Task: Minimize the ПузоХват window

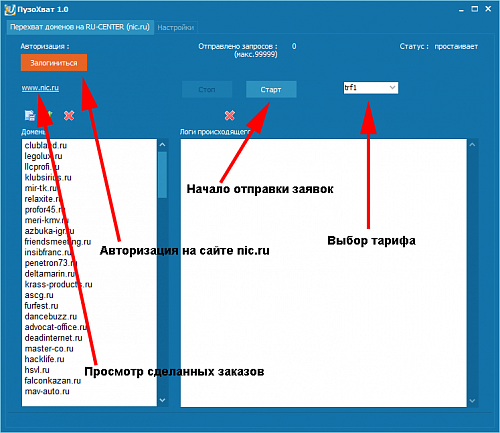Action: tap(461, 9)
